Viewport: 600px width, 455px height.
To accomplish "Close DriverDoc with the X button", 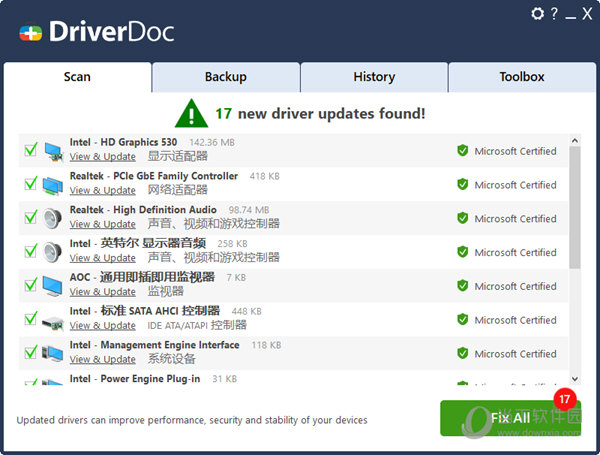I will point(587,14).
